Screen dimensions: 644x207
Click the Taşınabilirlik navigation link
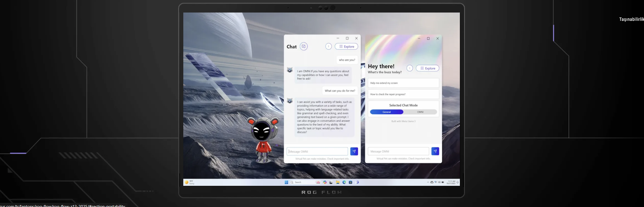pyautogui.click(x=632, y=19)
